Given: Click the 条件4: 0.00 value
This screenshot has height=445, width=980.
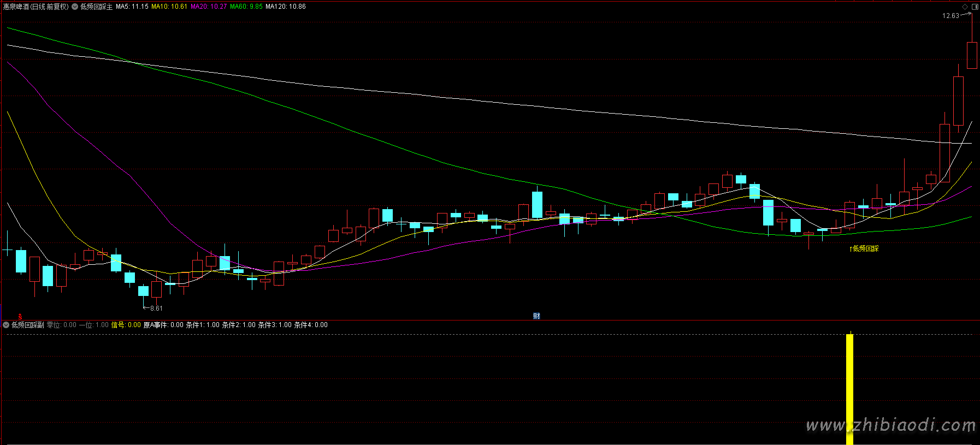Looking at the screenshot, I should pyautogui.click(x=311, y=325).
